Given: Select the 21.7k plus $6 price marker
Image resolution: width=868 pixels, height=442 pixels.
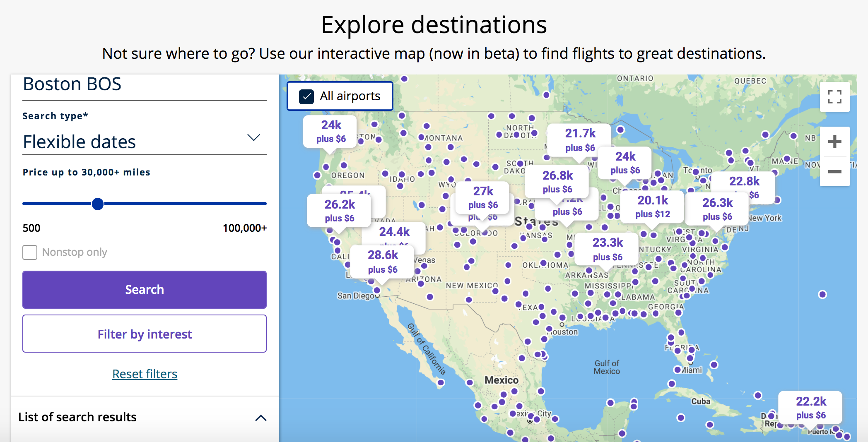Looking at the screenshot, I should 580,140.
